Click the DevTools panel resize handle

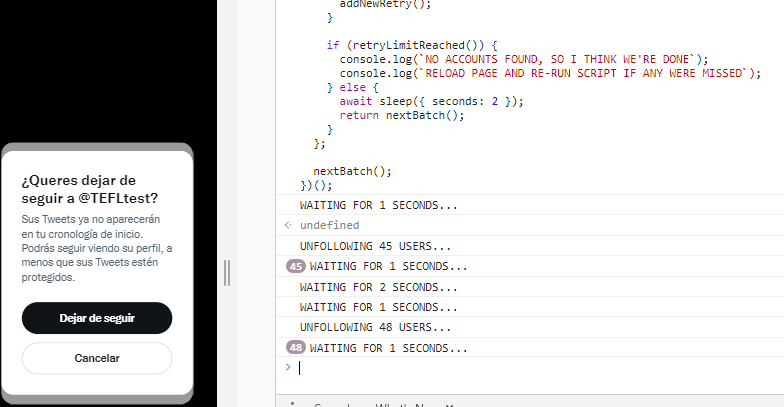click(x=227, y=272)
